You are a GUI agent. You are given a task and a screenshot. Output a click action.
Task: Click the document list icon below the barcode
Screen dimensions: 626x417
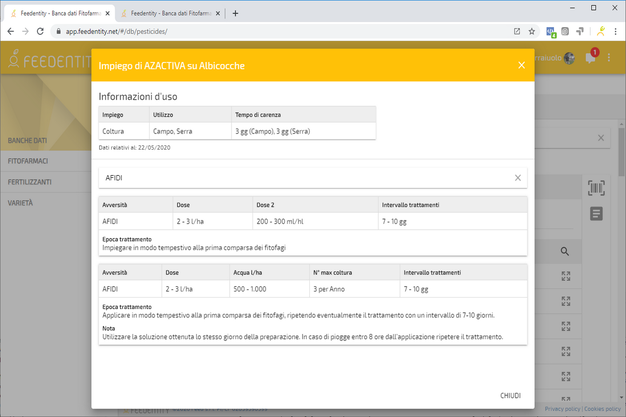tap(596, 213)
